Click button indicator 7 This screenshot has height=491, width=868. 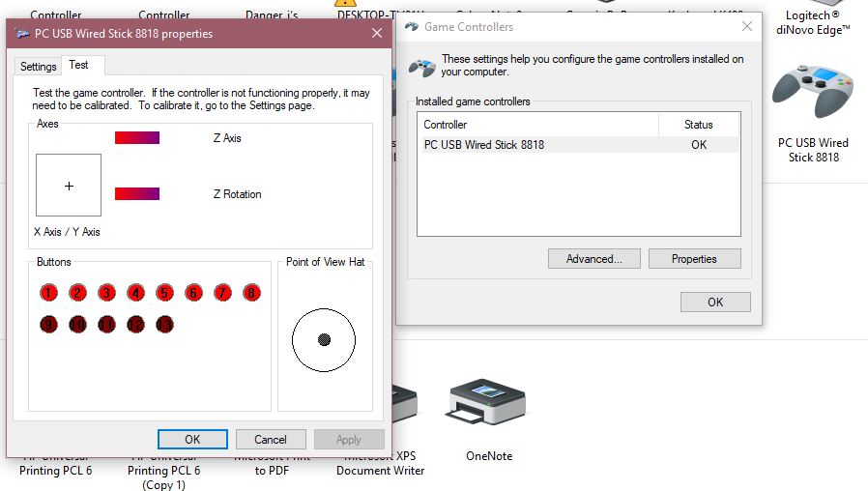click(x=222, y=292)
